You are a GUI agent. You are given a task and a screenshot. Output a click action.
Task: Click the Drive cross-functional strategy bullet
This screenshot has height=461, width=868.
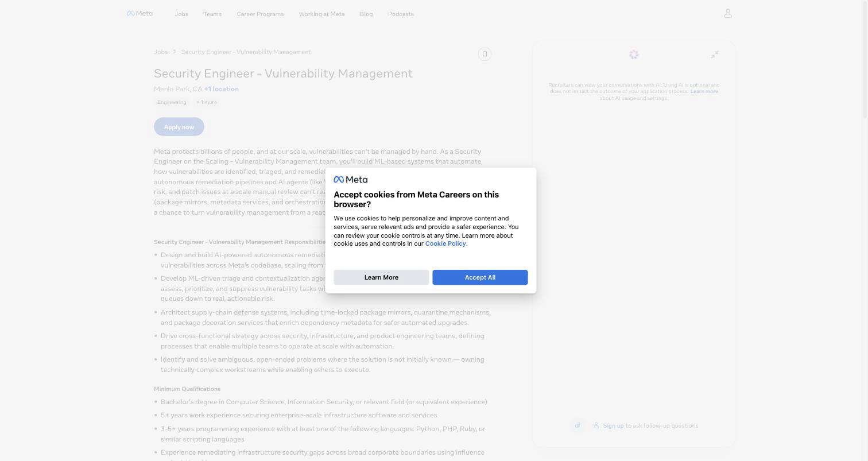322,341
